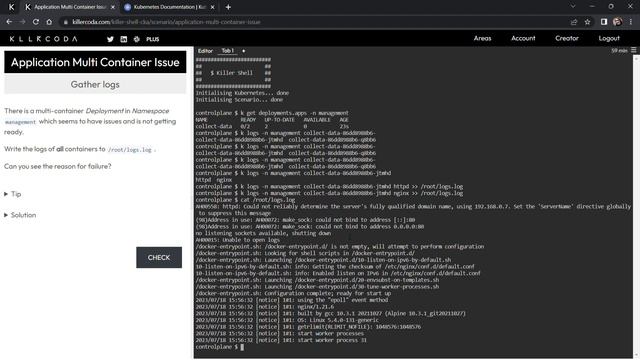Viewport: 640px width, 360px height.
Task: Click the KILLERCODA logo
Action: [x=43, y=39]
